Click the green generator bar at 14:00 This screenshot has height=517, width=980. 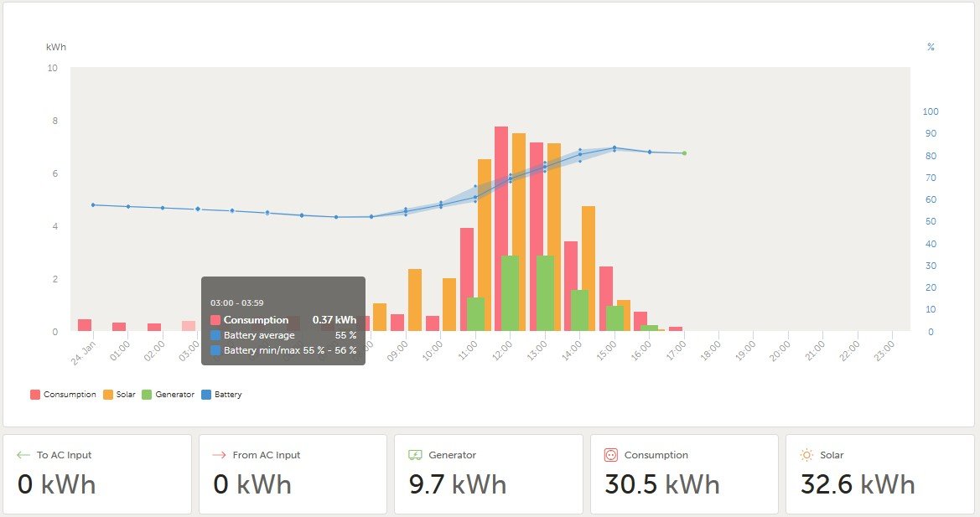click(579, 310)
